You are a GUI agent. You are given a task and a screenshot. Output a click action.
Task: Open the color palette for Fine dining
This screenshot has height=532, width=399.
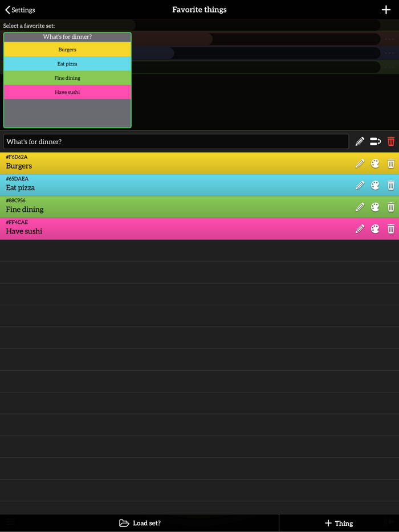click(375, 207)
